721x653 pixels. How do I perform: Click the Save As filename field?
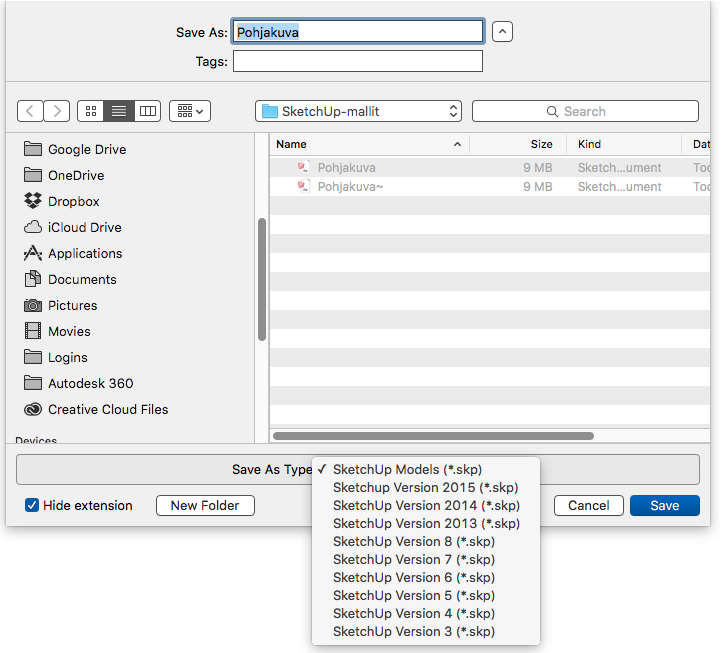pyautogui.click(x=358, y=32)
